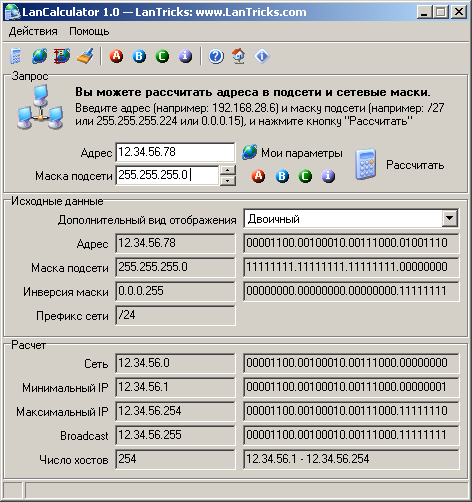Expand the Двоичный display mode dropdown
Screen dimensions: 472x502
pos(450,219)
